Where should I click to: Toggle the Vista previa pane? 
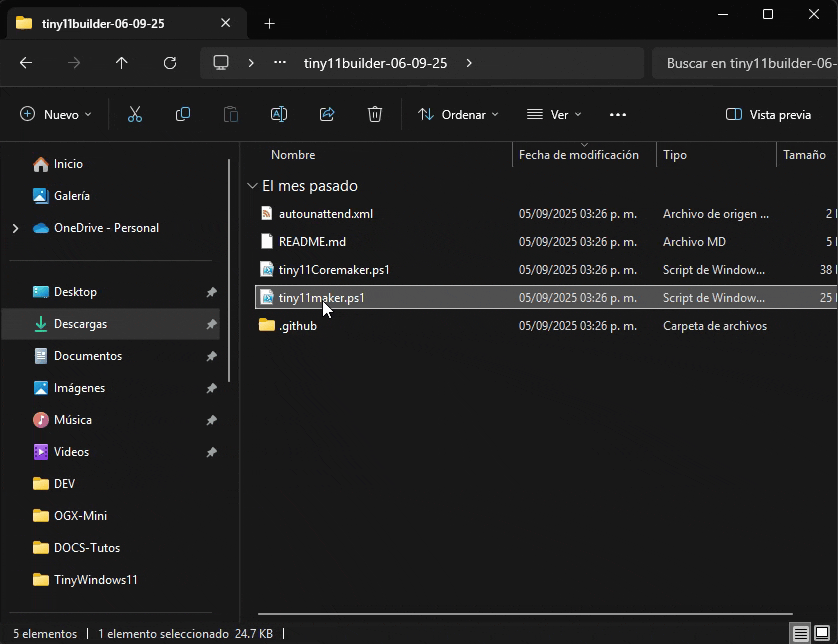click(x=768, y=115)
